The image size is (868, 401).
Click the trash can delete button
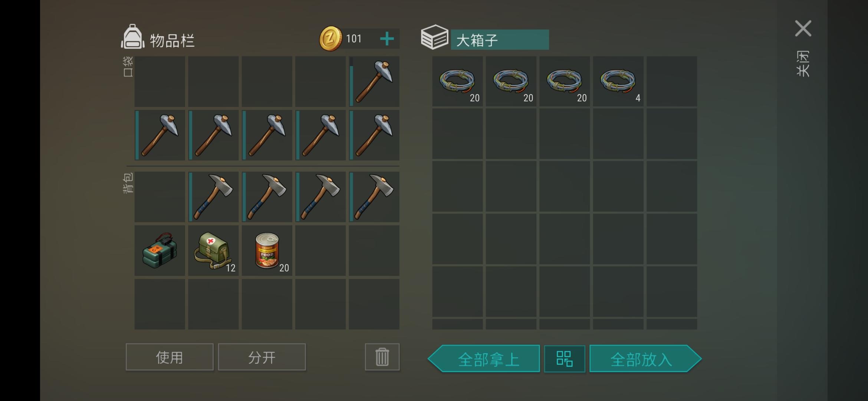coord(382,357)
